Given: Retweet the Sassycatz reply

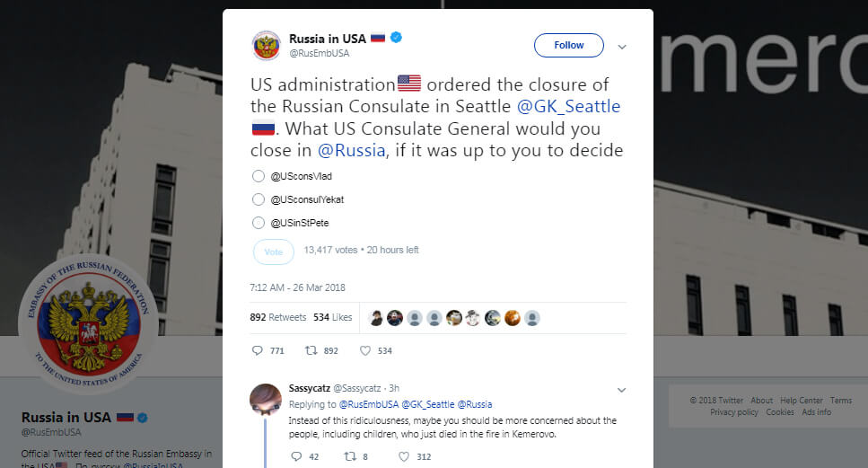Looking at the screenshot, I should pyautogui.click(x=350, y=456).
